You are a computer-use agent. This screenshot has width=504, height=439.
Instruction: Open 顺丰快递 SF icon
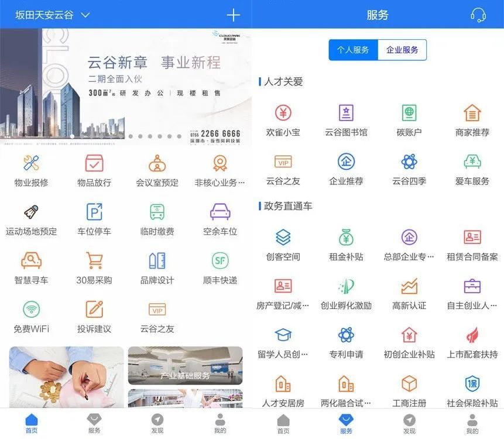click(x=220, y=260)
